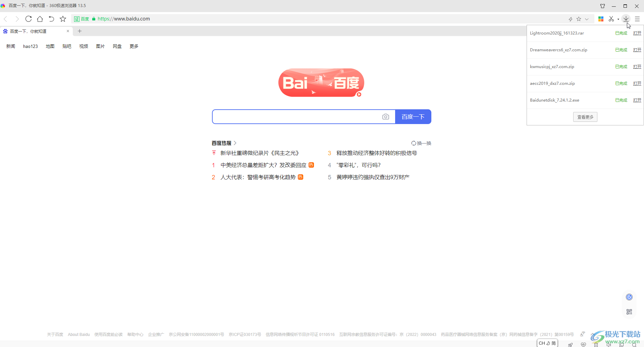Click Baidunetdisk_7.24.1.2.exe file name
The image size is (644, 347).
click(x=554, y=100)
